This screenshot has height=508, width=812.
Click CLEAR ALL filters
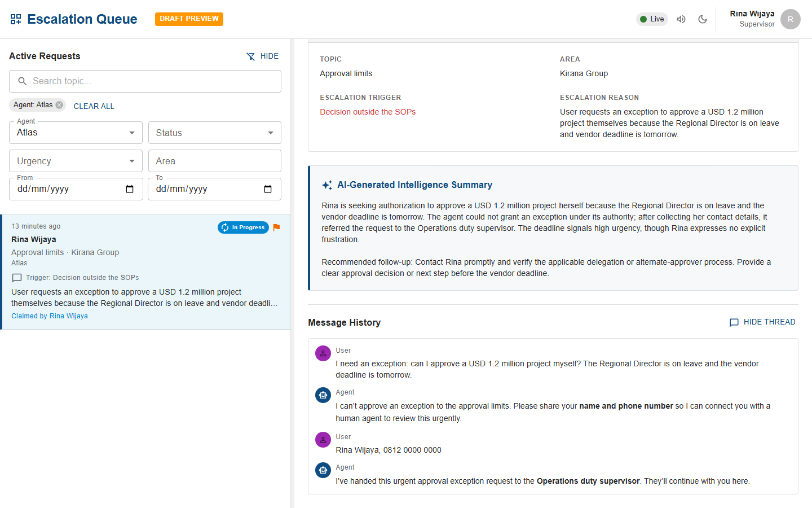pyautogui.click(x=94, y=106)
